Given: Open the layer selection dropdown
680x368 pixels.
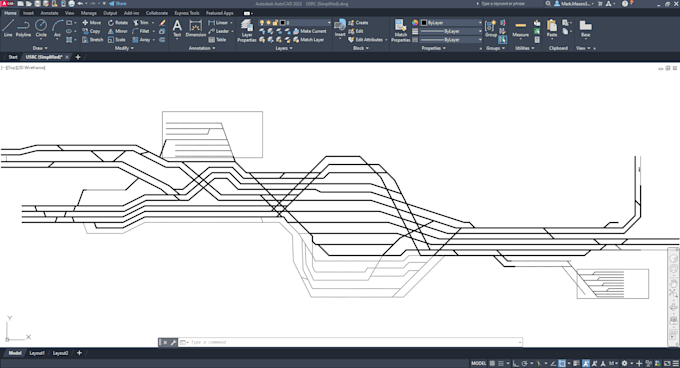Looking at the screenshot, I should [295, 23].
